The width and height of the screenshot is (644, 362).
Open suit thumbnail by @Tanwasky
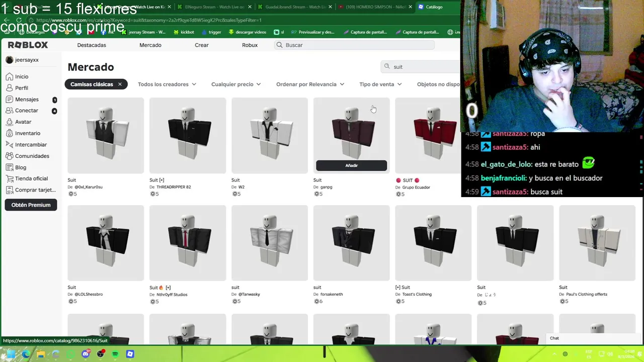pos(270,243)
